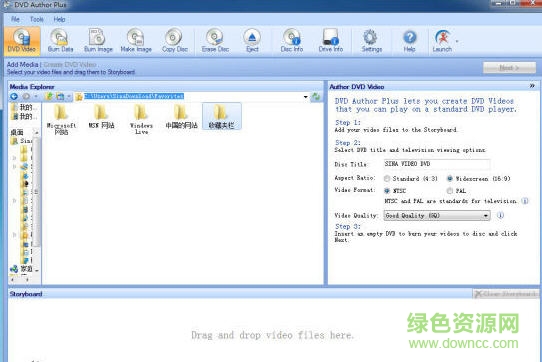
Task: Open the Launch button dropdown arrow
Action: (457, 41)
